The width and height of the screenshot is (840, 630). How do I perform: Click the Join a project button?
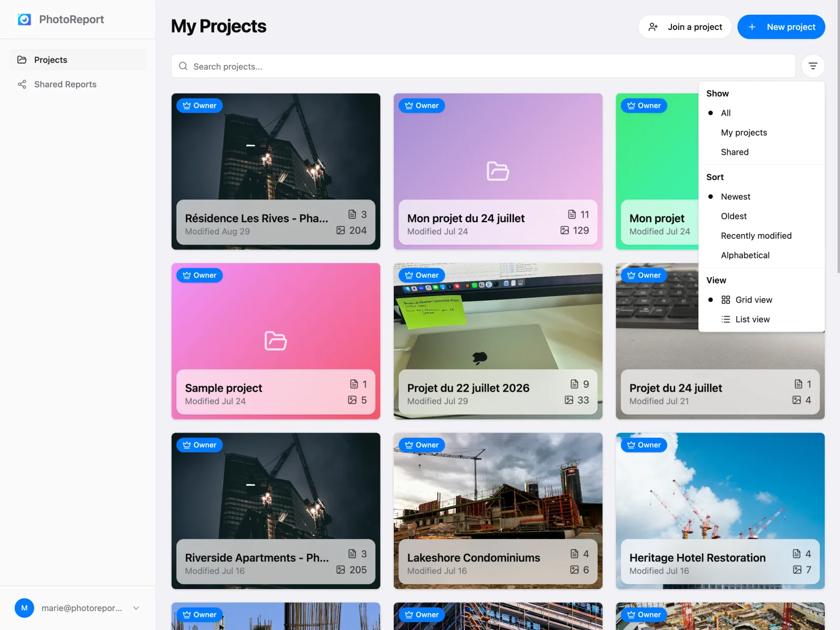[685, 27]
